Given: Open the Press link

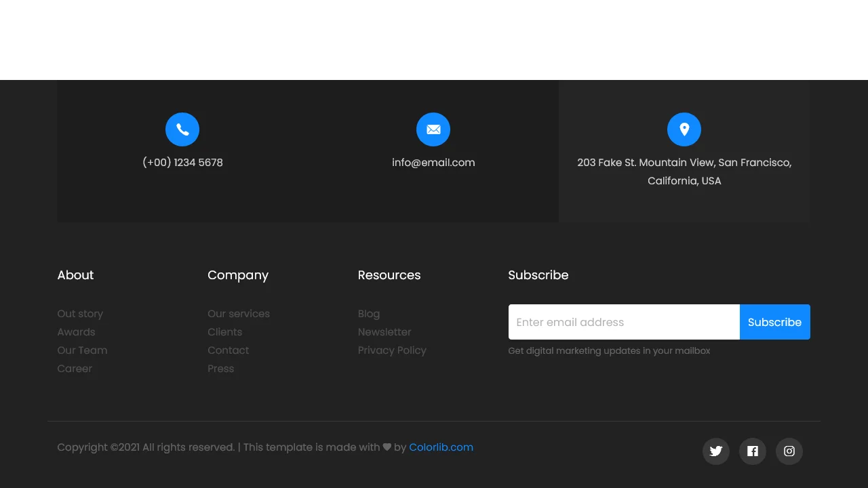Looking at the screenshot, I should tap(220, 369).
